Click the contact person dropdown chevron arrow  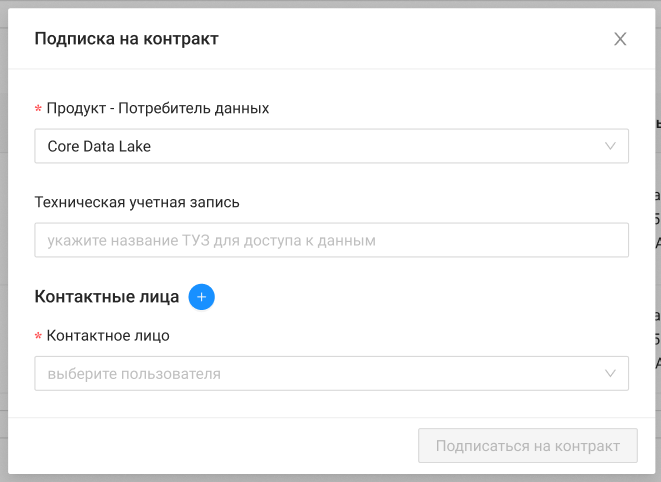coord(611,374)
